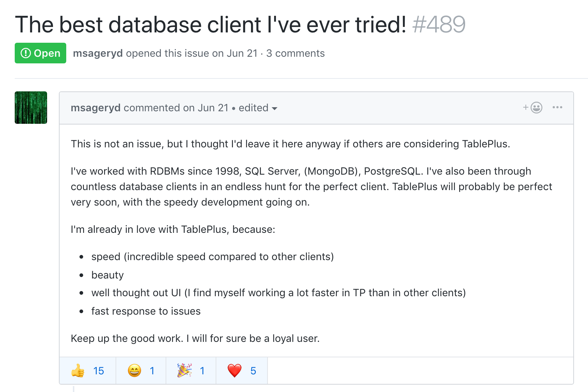Click the comment's 'commented on Jun 21' timestamp

point(176,108)
